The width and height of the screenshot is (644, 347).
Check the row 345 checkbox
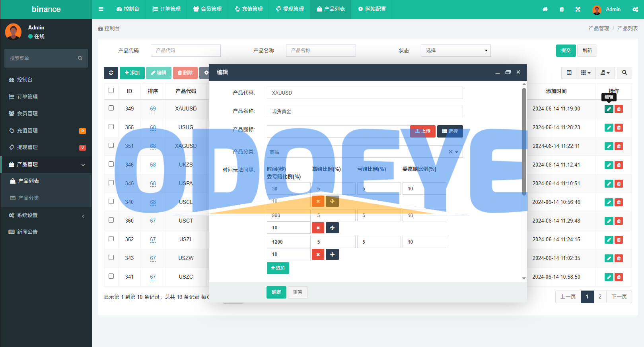click(x=111, y=183)
